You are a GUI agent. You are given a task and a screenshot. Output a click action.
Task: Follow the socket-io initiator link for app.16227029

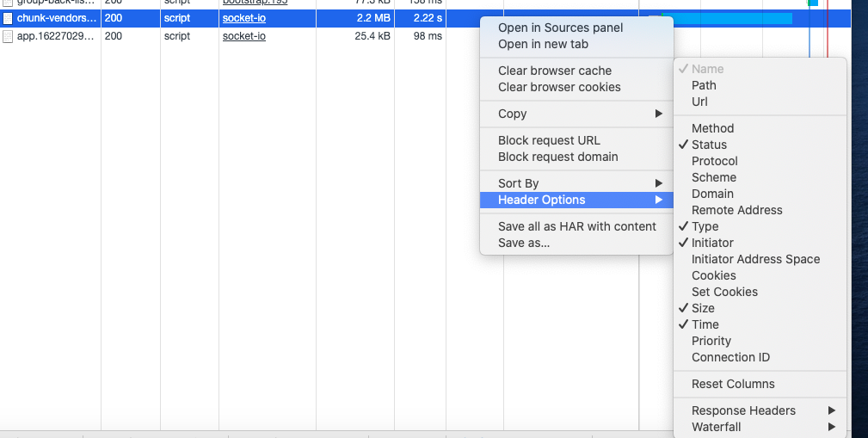tap(244, 36)
